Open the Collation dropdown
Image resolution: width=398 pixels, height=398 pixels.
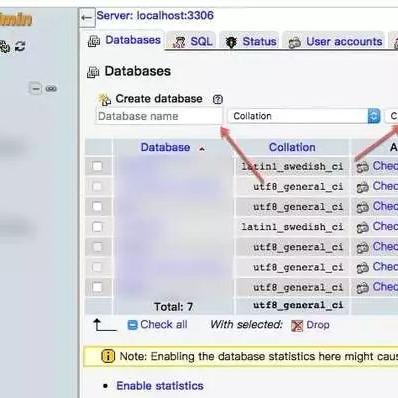click(x=305, y=116)
